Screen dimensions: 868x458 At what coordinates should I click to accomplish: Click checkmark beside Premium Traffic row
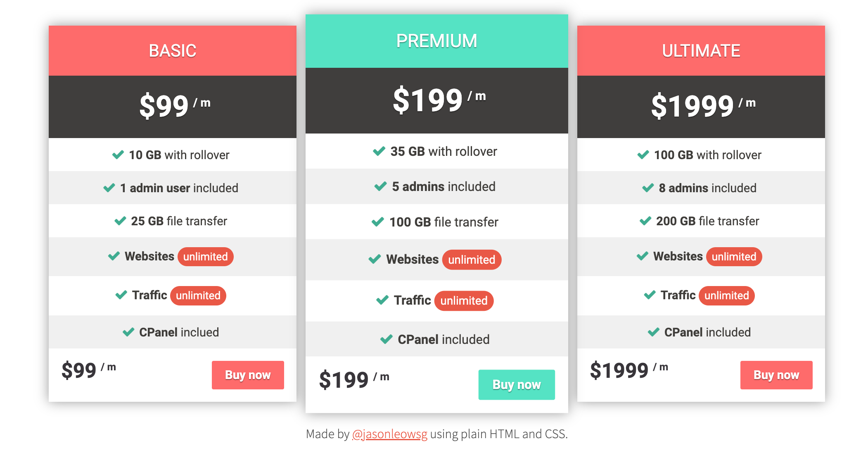[382, 300]
